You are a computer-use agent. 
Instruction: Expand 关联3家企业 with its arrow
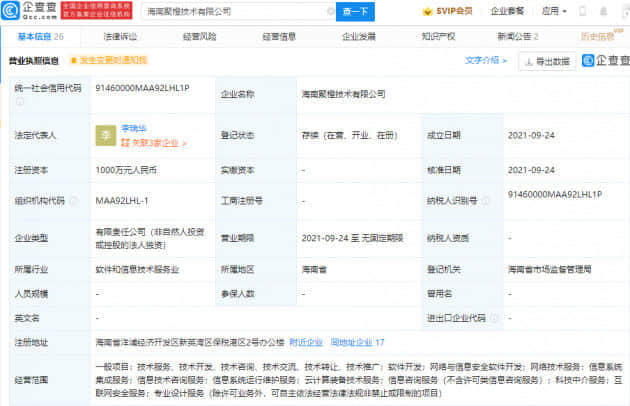point(184,143)
